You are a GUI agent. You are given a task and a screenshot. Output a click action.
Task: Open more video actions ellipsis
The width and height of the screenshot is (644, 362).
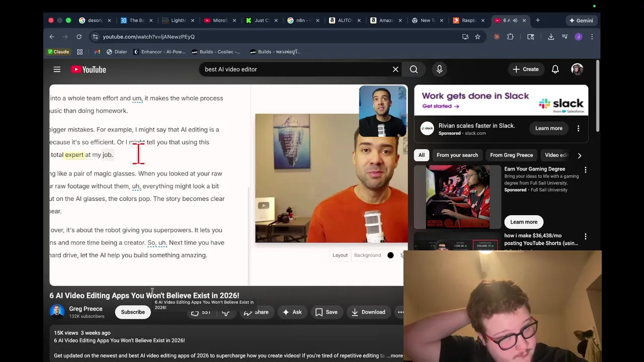click(400, 312)
